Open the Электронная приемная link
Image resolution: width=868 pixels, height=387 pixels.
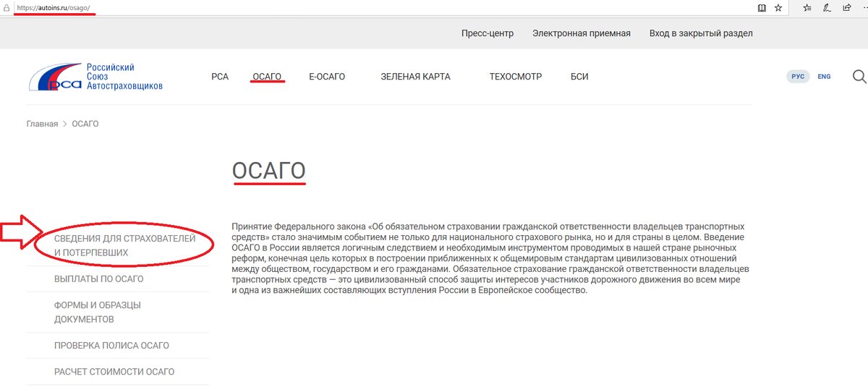pyautogui.click(x=582, y=33)
